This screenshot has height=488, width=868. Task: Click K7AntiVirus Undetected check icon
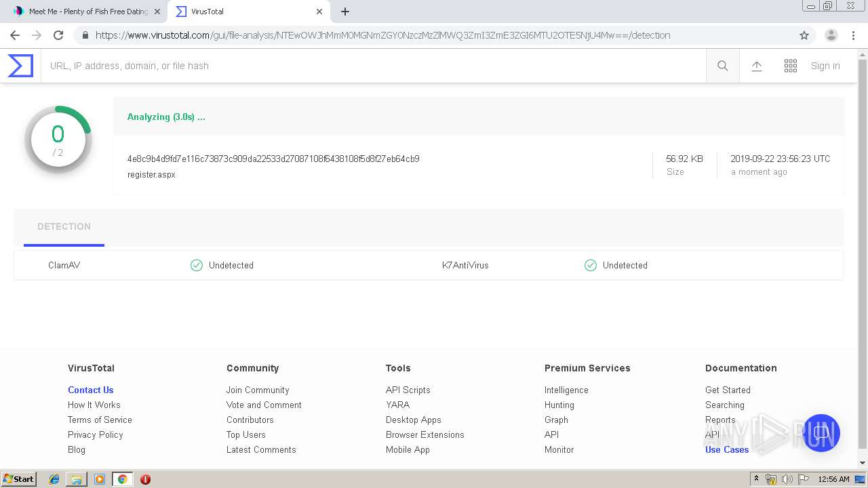click(591, 265)
